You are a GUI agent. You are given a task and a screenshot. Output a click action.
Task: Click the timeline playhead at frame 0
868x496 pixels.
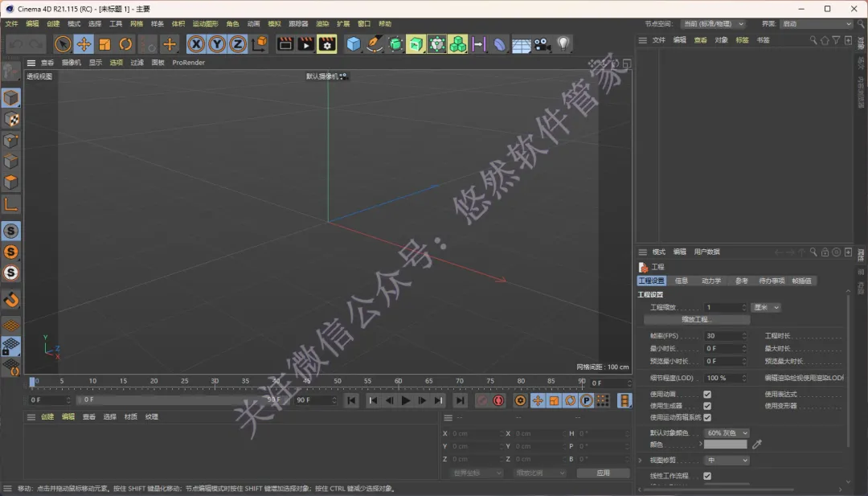32,381
